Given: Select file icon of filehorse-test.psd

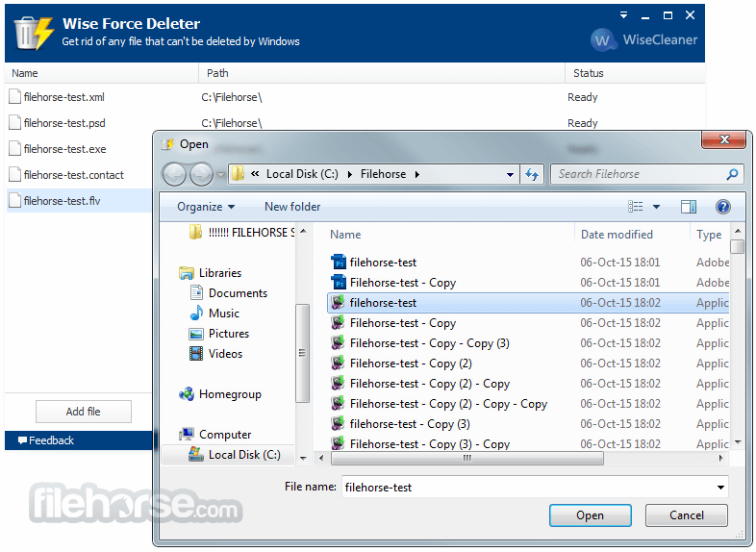Looking at the screenshot, I should [15, 123].
